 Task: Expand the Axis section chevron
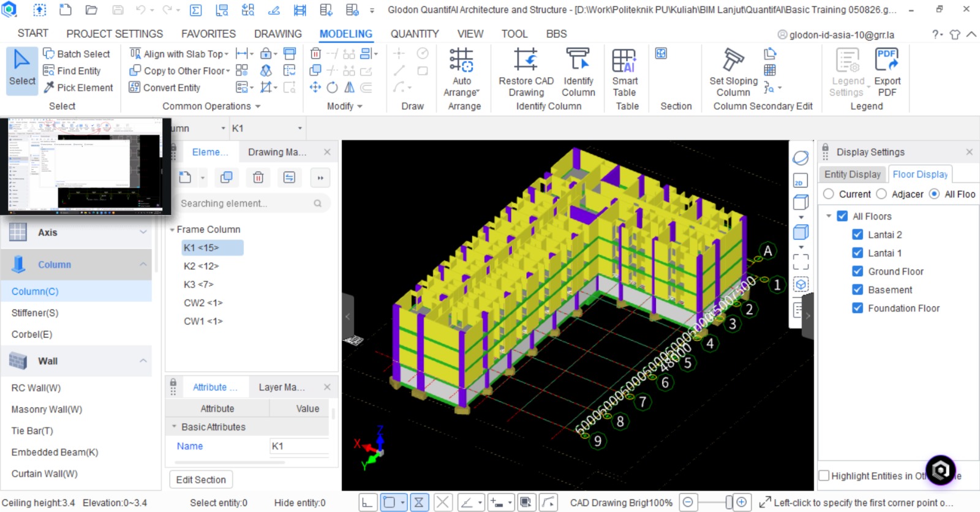coord(143,232)
